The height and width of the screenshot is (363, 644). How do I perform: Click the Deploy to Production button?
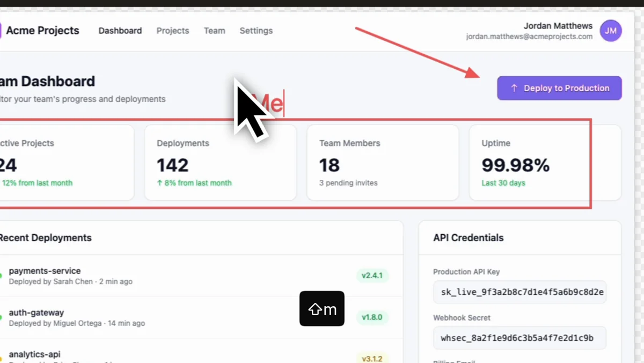(x=559, y=88)
